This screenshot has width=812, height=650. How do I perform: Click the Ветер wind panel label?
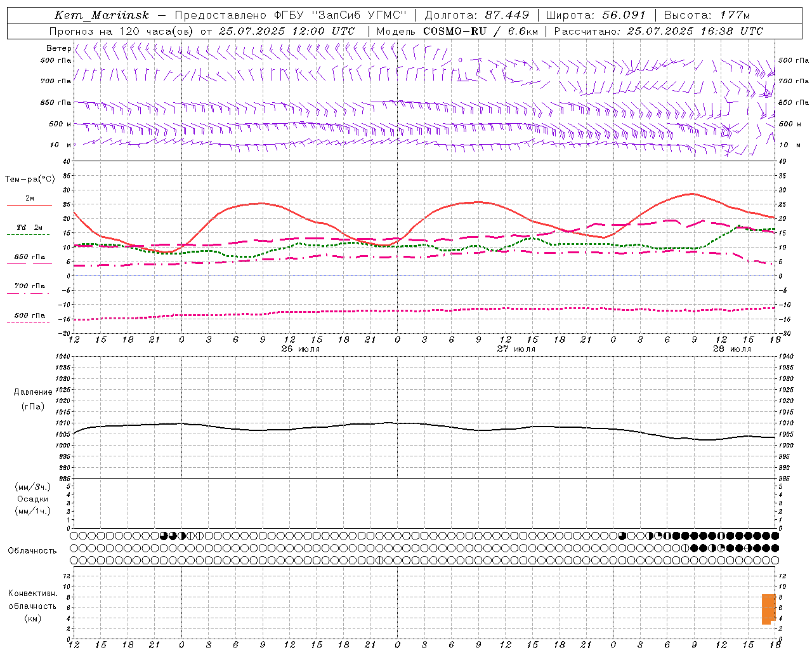point(58,48)
